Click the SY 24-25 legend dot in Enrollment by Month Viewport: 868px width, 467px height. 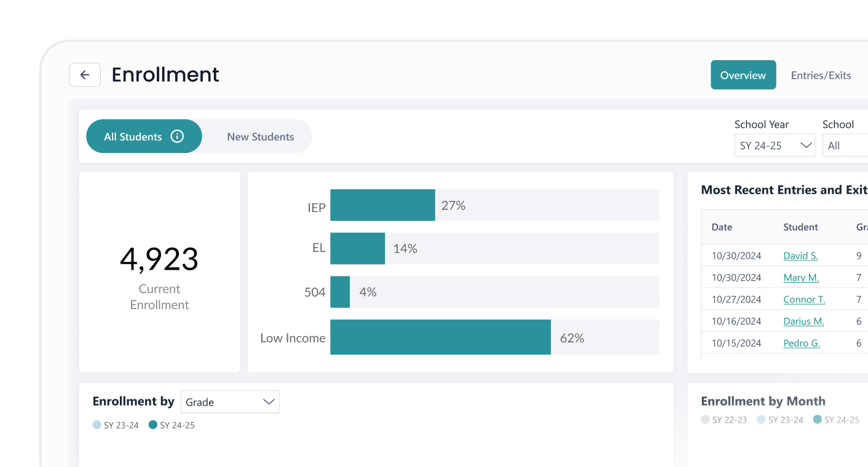click(817, 420)
